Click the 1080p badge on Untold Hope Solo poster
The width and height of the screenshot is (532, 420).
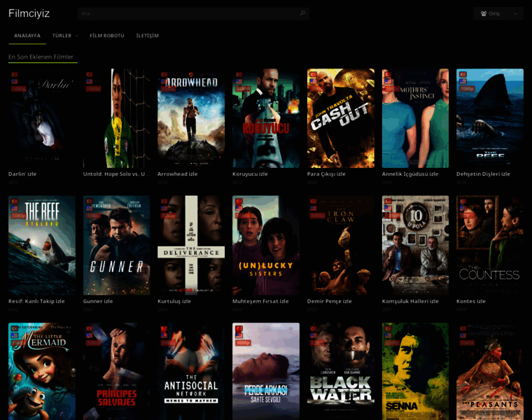(94, 89)
